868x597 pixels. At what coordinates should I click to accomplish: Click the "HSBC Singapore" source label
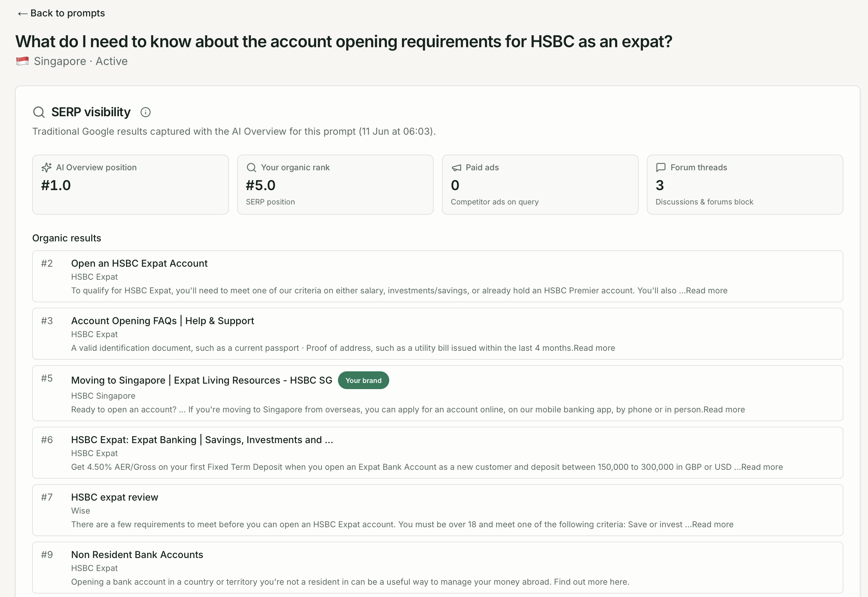[103, 396]
